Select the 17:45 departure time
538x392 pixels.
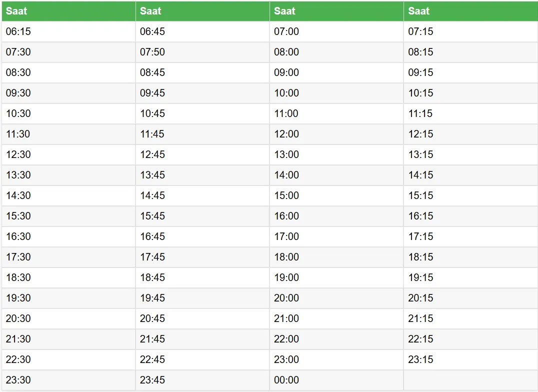click(152, 257)
